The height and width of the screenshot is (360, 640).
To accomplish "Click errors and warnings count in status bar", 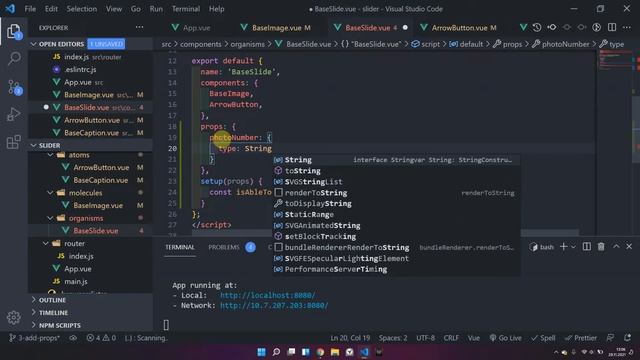I will [x=101, y=338].
